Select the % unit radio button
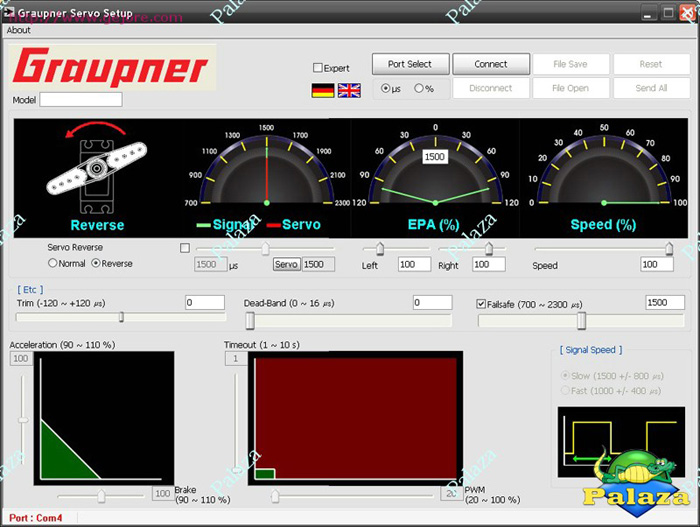 point(418,88)
